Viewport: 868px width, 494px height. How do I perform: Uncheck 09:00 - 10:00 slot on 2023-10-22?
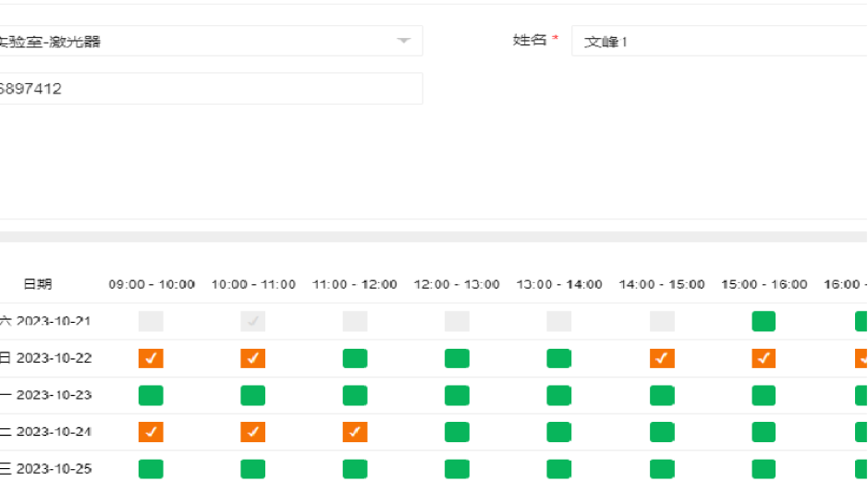tap(151, 358)
